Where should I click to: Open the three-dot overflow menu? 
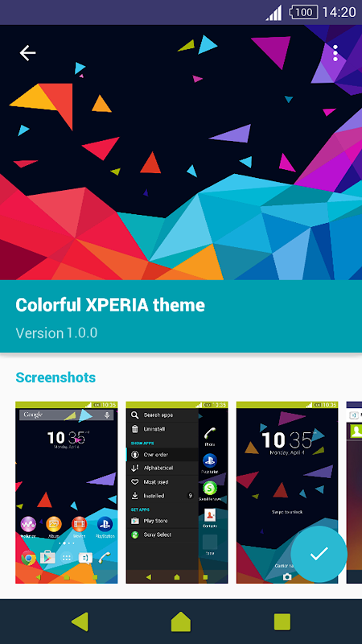pyautogui.click(x=335, y=53)
